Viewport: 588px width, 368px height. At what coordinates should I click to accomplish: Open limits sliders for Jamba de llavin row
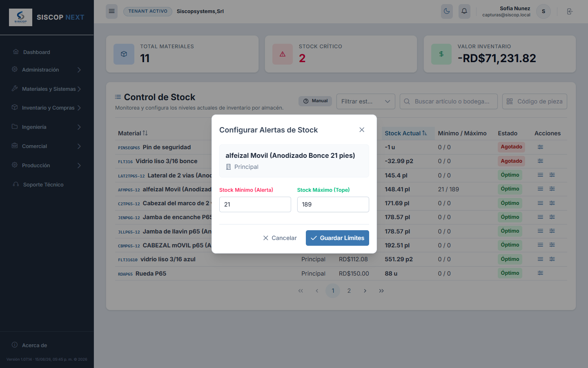(552, 231)
